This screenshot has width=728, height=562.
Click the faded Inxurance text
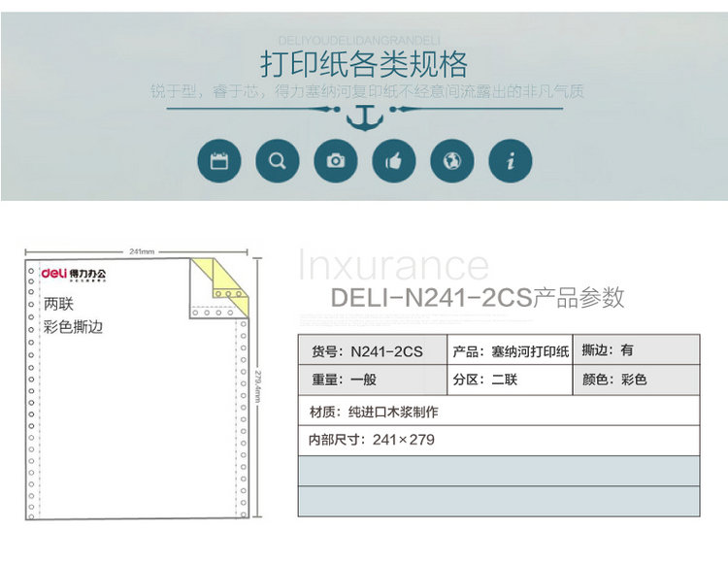(x=393, y=264)
